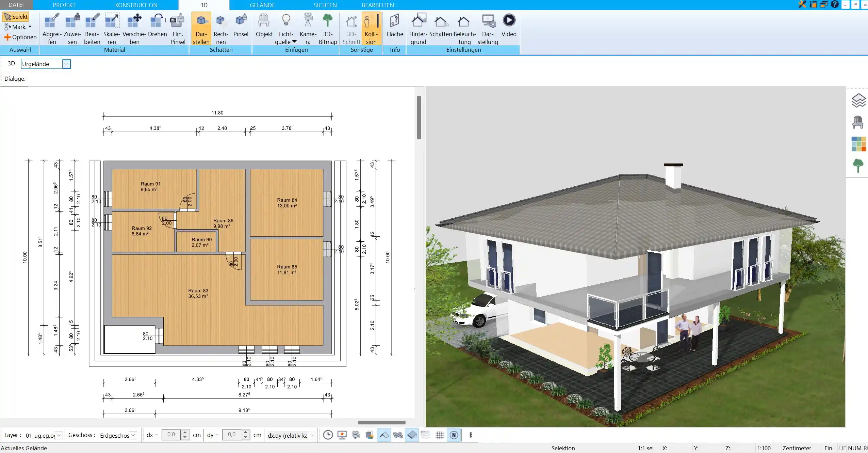This screenshot has width=868, height=453.
Task: Decrease the dy value with spinner down
Action: pyautogui.click(x=245, y=438)
